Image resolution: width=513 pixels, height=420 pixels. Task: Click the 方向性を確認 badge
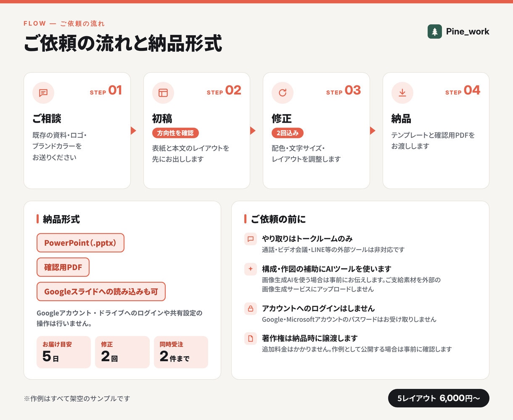coord(175,133)
